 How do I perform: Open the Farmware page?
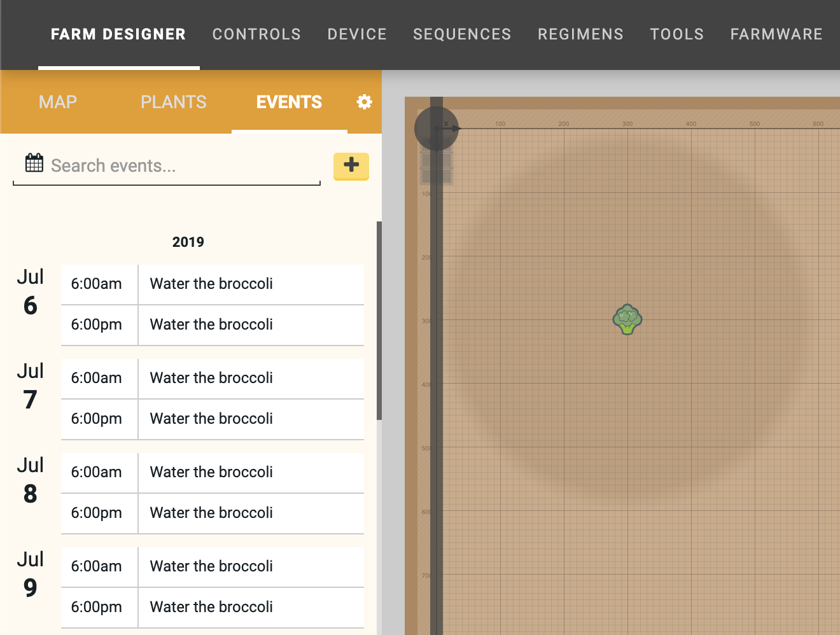coord(776,34)
